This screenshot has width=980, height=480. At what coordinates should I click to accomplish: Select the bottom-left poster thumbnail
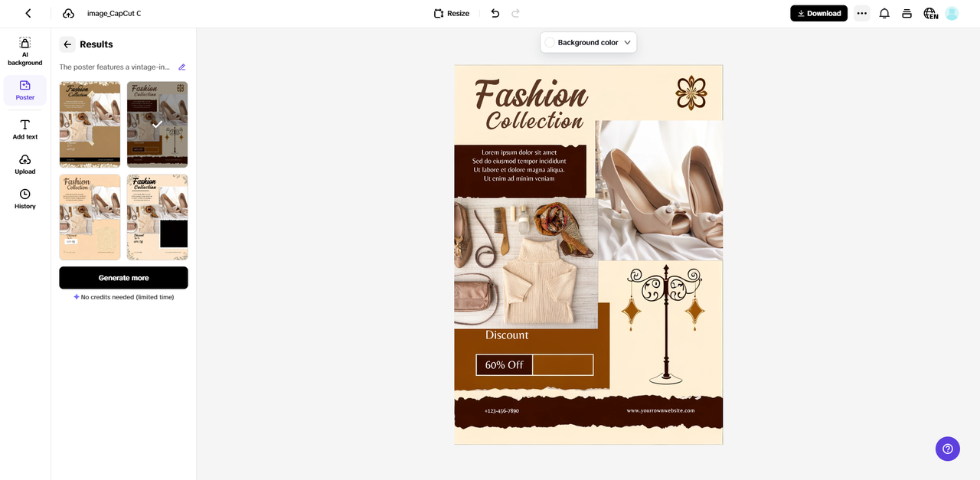click(90, 217)
